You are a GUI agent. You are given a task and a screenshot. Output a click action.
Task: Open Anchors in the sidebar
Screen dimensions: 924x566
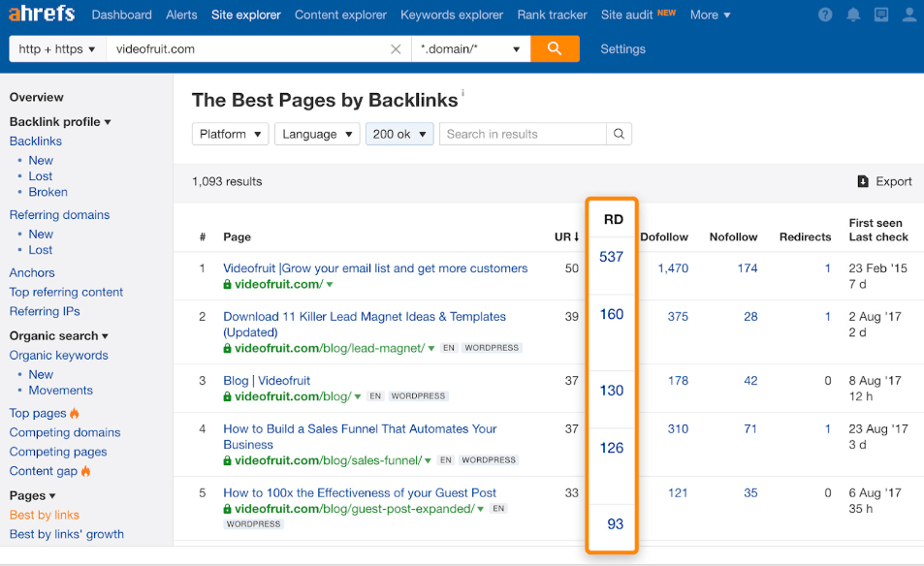(x=32, y=272)
